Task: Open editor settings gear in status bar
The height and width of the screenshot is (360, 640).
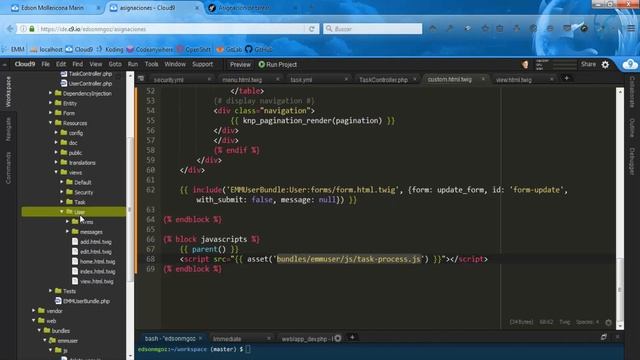Action: 609,322
